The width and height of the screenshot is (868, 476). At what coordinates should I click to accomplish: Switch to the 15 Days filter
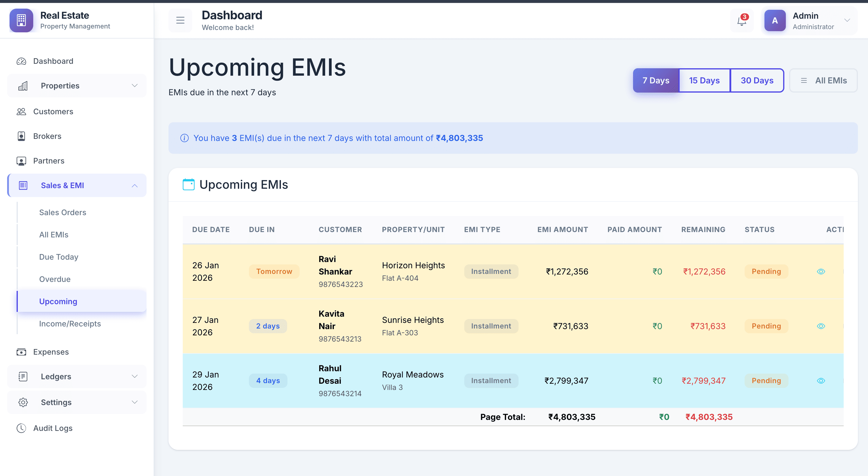click(704, 80)
